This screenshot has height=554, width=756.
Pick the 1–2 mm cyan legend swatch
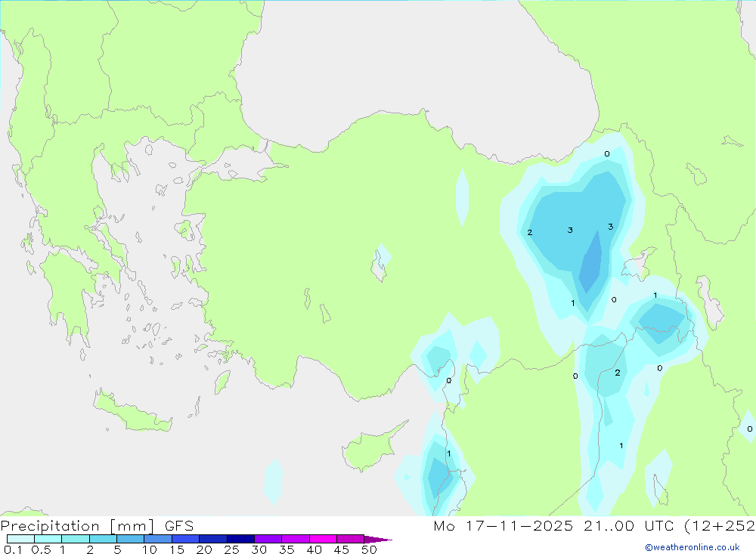coord(75,539)
